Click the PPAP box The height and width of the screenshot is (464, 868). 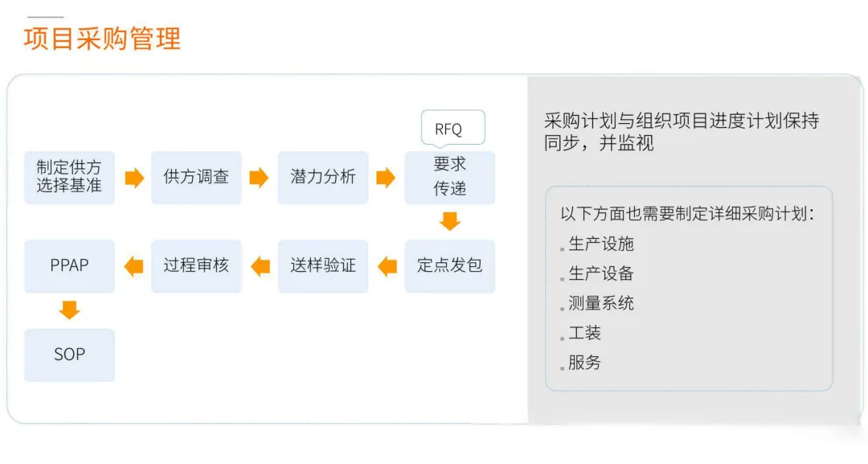(69, 265)
